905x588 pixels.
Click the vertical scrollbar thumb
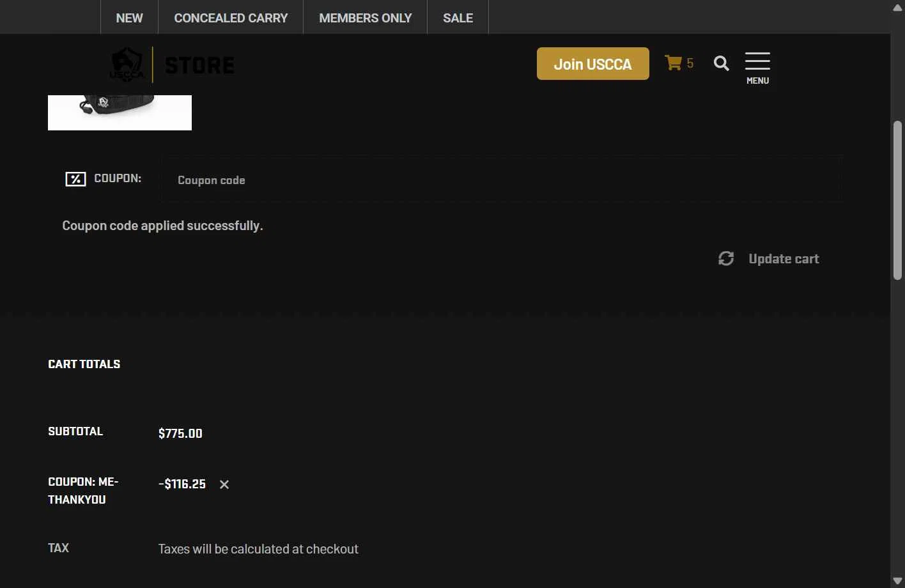coord(897,200)
